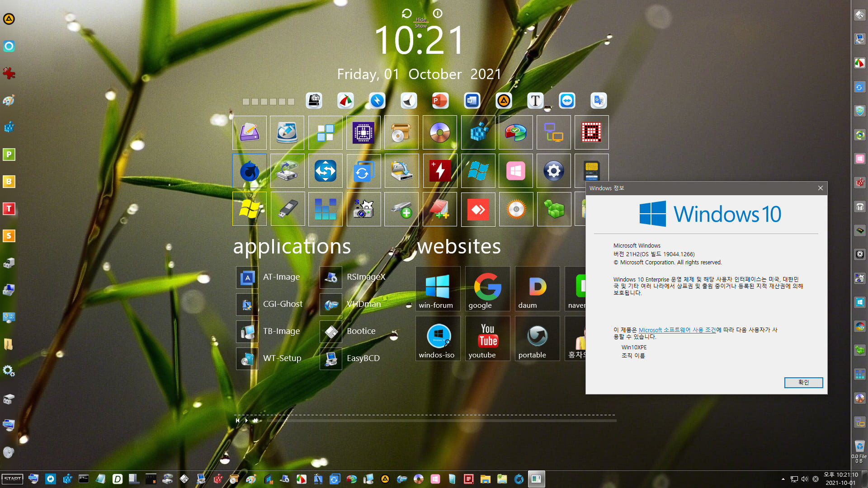Image resolution: width=868 pixels, height=488 pixels.
Task: Launch the Waterfox browser tile
Action: [x=250, y=171]
